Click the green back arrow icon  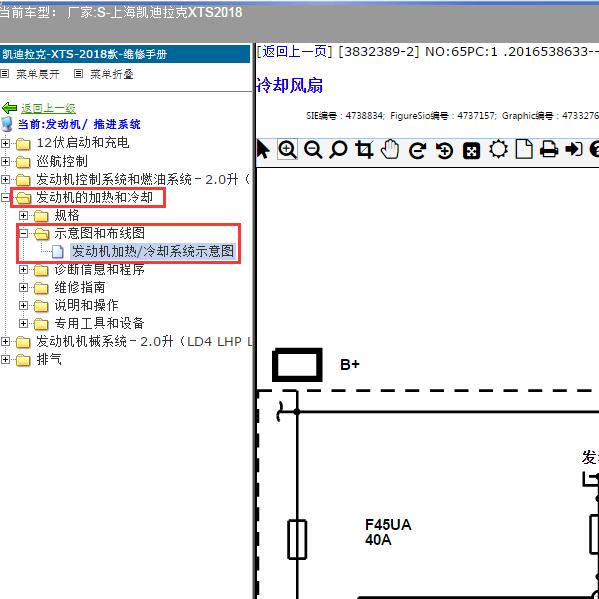[10, 108]
